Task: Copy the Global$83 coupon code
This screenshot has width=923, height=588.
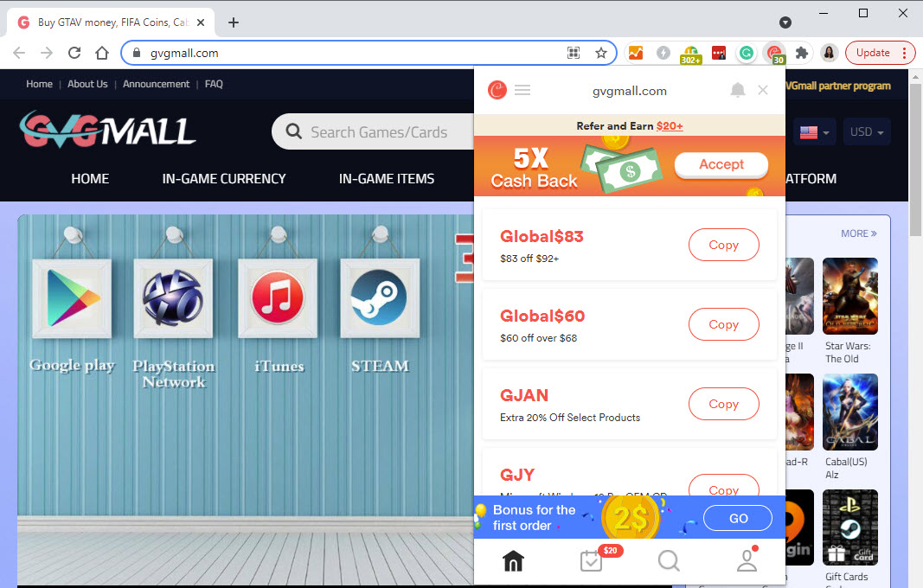Action: point(723,245)
